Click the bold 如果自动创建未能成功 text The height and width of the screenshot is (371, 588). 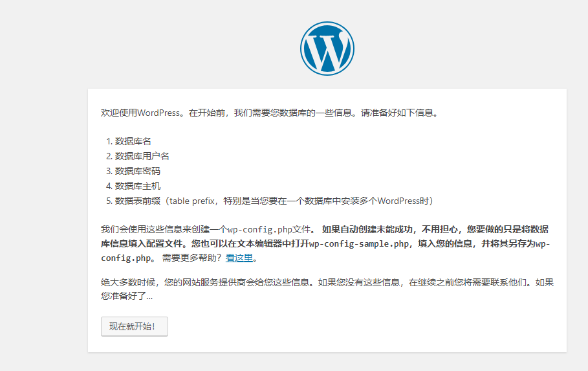pos(369,229)
